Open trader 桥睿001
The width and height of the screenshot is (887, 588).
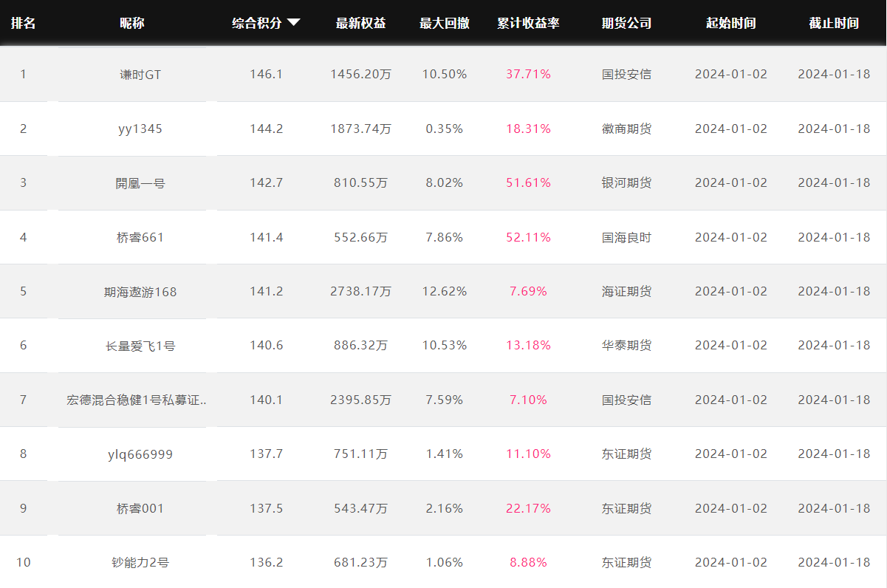140,508
